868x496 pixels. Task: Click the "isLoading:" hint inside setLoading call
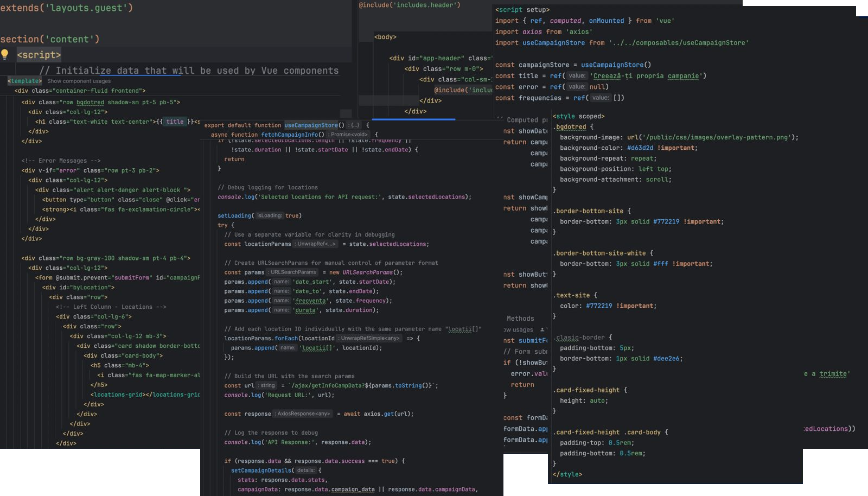click(x=270, y=215)
